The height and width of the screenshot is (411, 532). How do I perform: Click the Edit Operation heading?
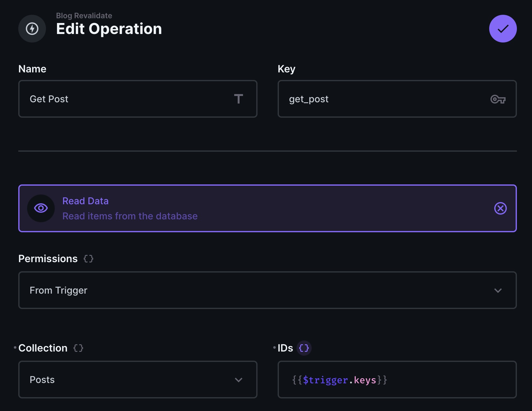(109, 29)
